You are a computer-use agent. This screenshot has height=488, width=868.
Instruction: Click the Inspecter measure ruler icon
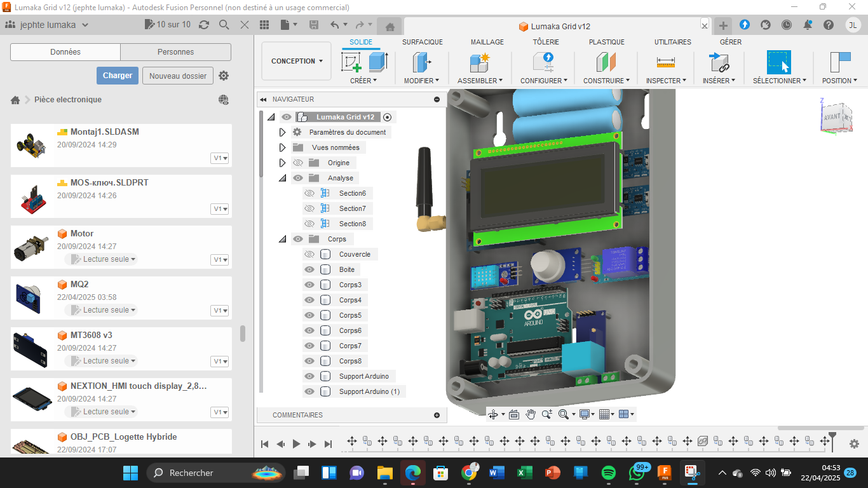tap(665, 62)
